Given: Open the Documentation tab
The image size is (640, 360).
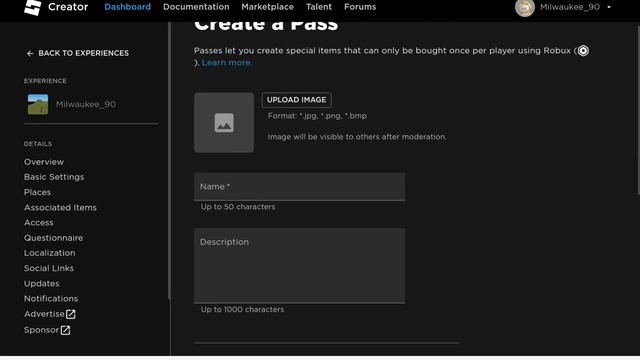Looking at the screenshot, I should point(196,7).
